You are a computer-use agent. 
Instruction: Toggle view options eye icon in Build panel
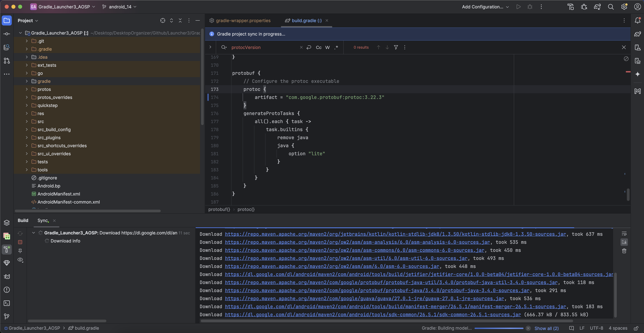(x=20, y=260)
